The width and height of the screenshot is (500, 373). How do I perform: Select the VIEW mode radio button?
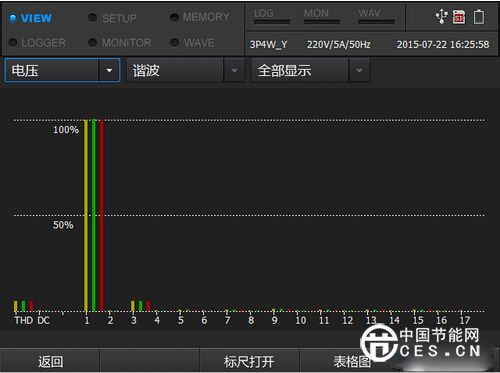(13, 18)
